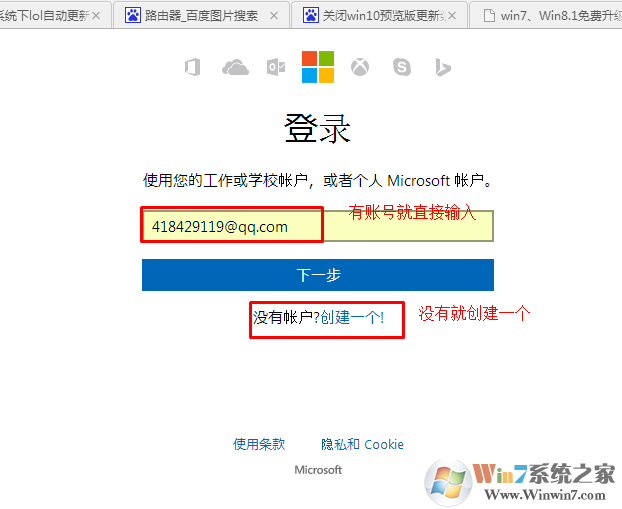
Task: Click the Outlook icon
Action: [x=276, y=67]
